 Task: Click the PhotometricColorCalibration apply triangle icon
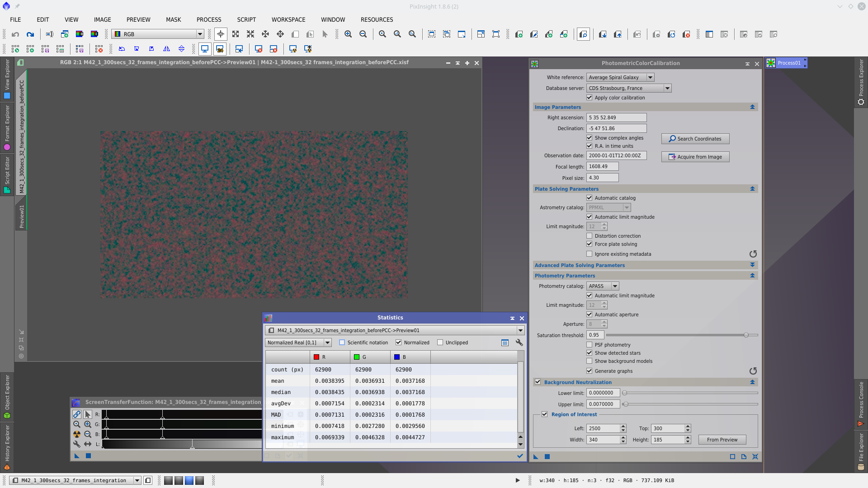click(536, 457)
